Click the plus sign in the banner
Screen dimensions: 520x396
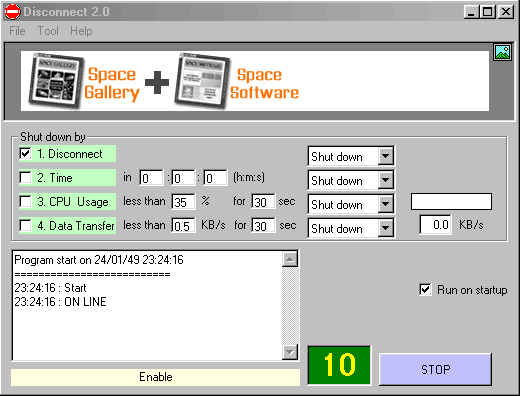(x=157, y=82)
